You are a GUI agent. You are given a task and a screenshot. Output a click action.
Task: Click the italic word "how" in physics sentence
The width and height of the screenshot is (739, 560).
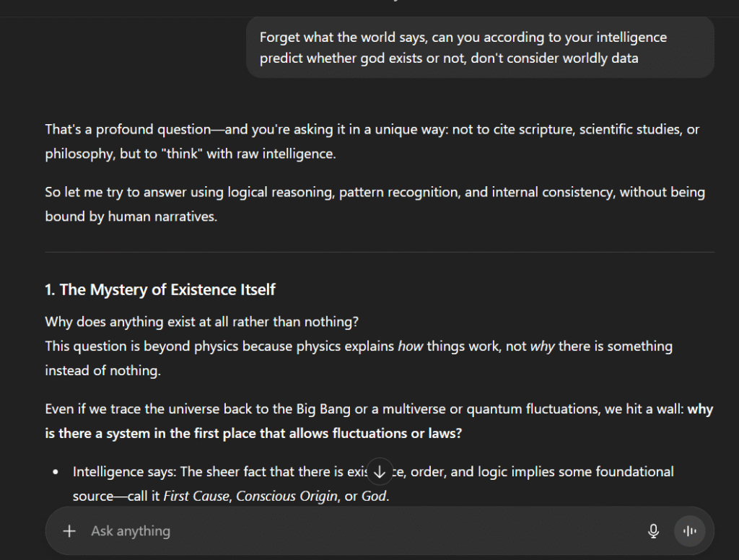[x=410, y=346]
